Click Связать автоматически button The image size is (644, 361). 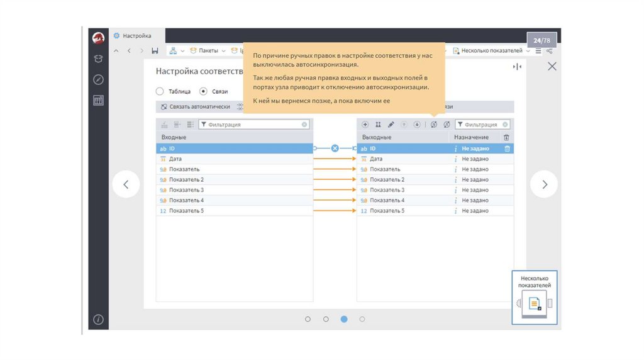(x=195, y=107)
